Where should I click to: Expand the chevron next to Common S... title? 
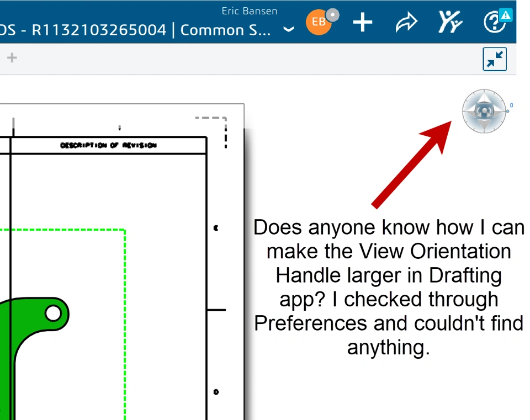coord(288,30)
